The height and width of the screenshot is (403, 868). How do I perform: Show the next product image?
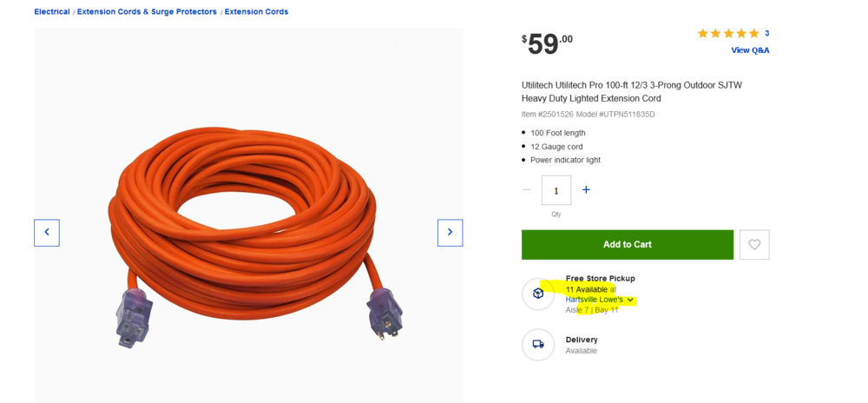(450, 233)
